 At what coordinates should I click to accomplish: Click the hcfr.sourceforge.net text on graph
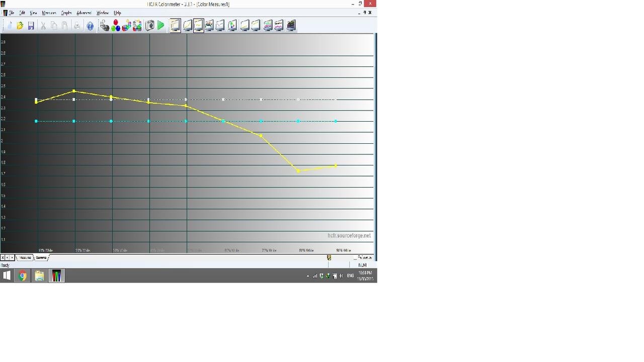click(x=349, y=235)
